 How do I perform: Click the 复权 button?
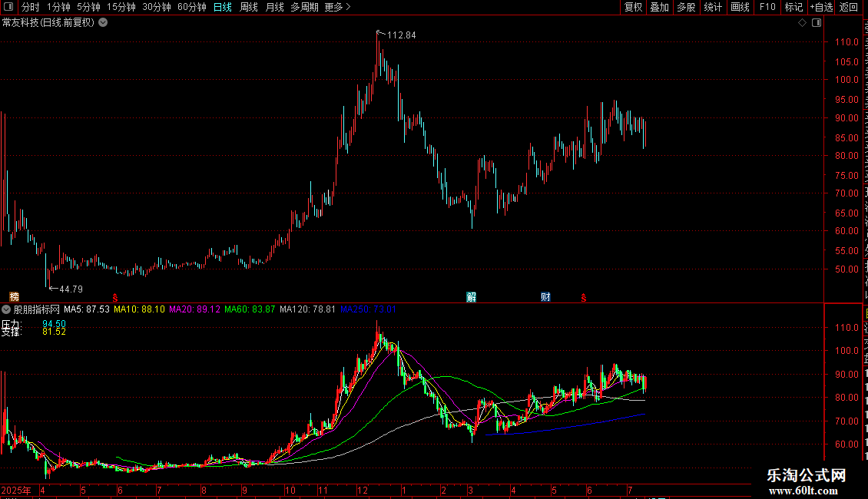(633, 7)
